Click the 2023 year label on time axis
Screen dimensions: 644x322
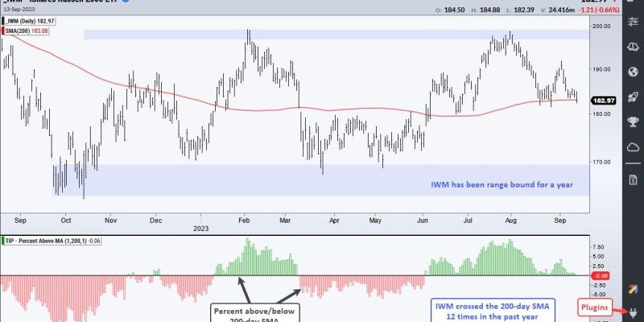click(x=200, y=229)
